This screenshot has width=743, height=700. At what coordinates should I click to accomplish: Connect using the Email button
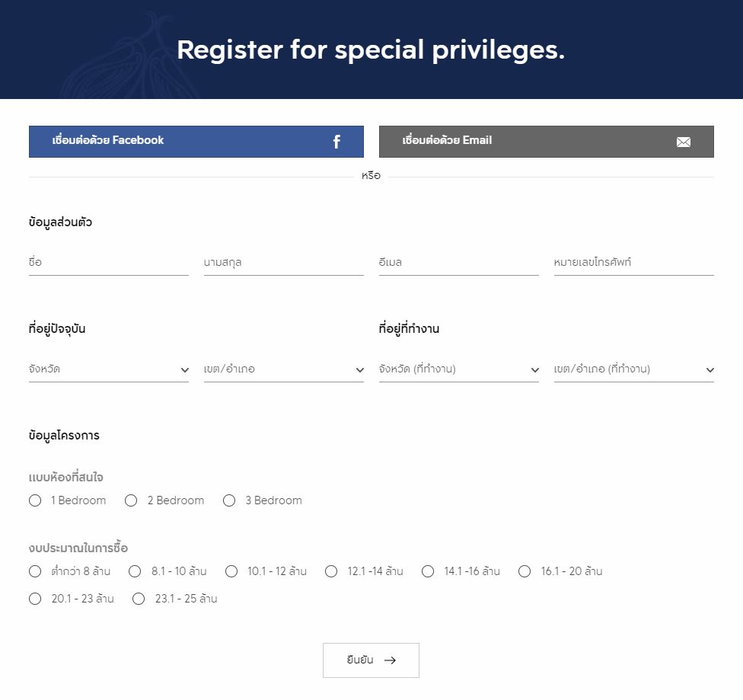click(x=547, y=142)
